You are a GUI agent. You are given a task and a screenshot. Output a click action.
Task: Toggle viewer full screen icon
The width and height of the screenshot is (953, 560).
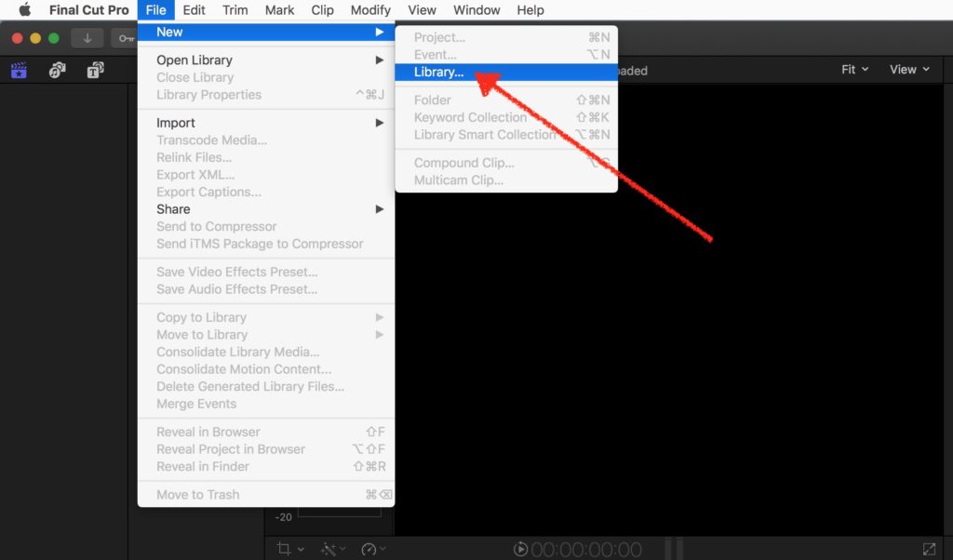coord(929,549)
